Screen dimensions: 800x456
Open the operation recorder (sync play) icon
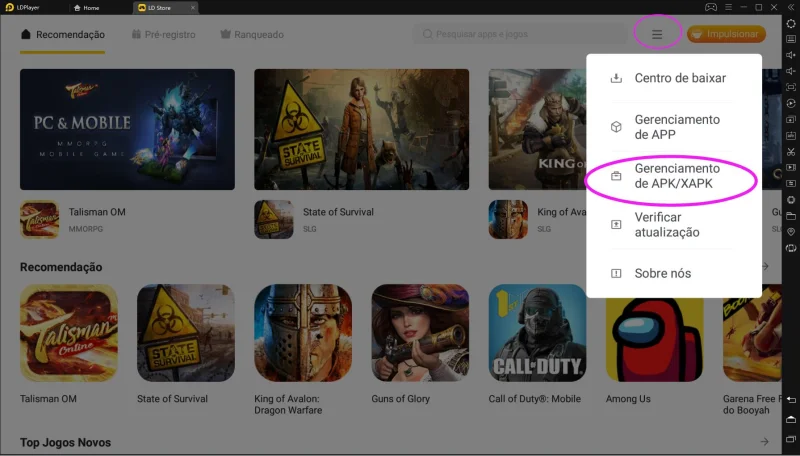point(791,104)
